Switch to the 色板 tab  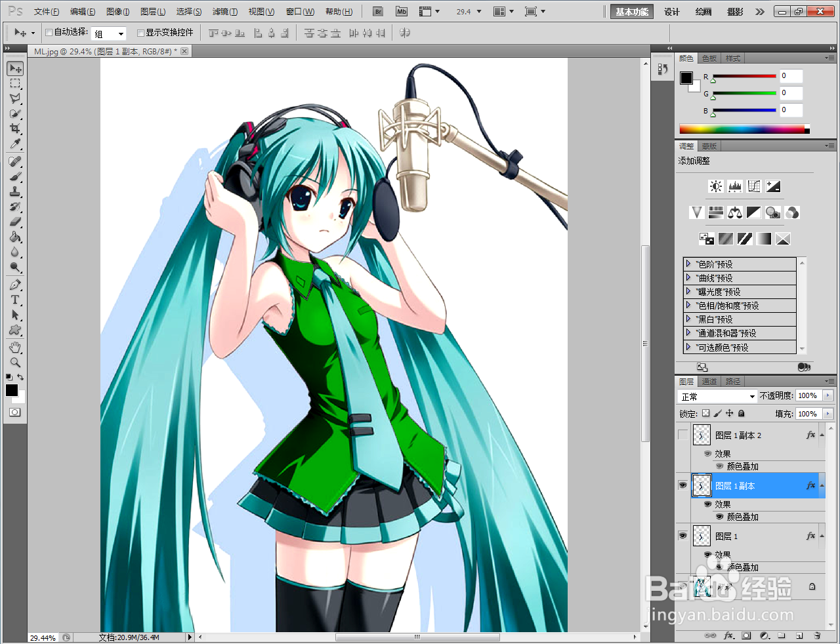pos(709,58)
